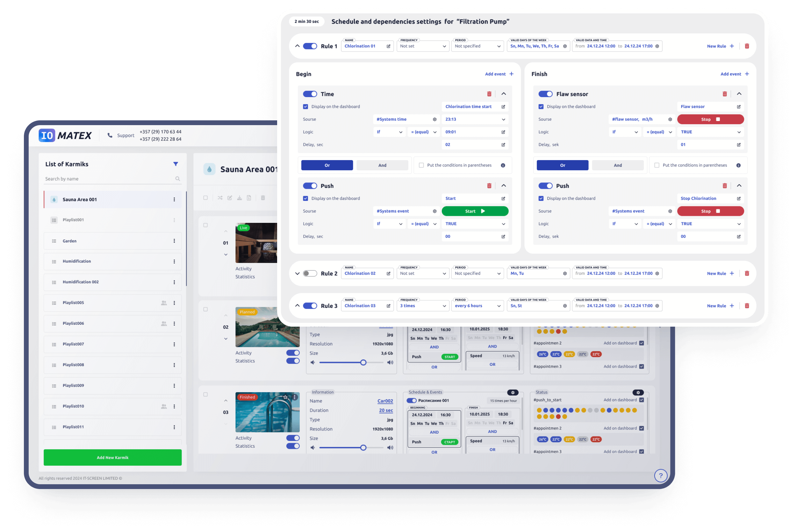
Task: Toggle Activity switch for item 02
Action: click(293, 353)
